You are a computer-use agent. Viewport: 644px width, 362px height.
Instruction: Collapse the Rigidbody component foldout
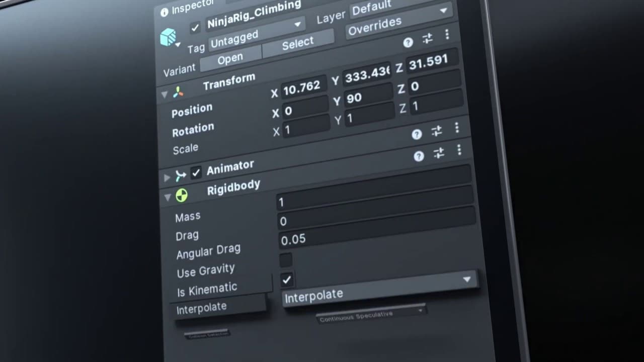pos(168,198)
